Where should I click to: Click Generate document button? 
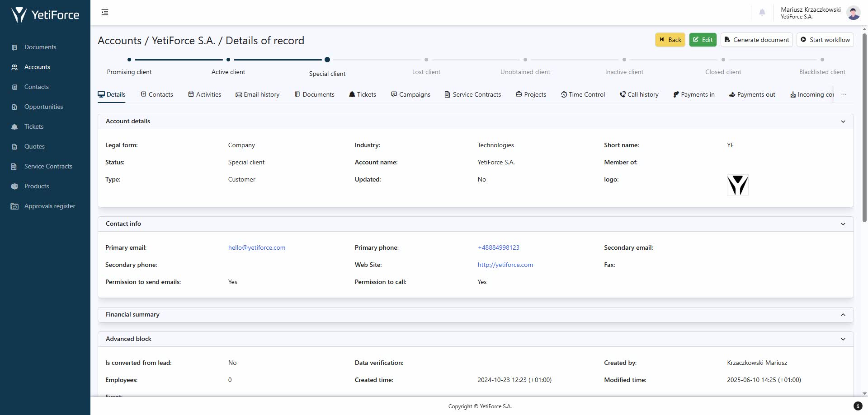click(756, 40)
